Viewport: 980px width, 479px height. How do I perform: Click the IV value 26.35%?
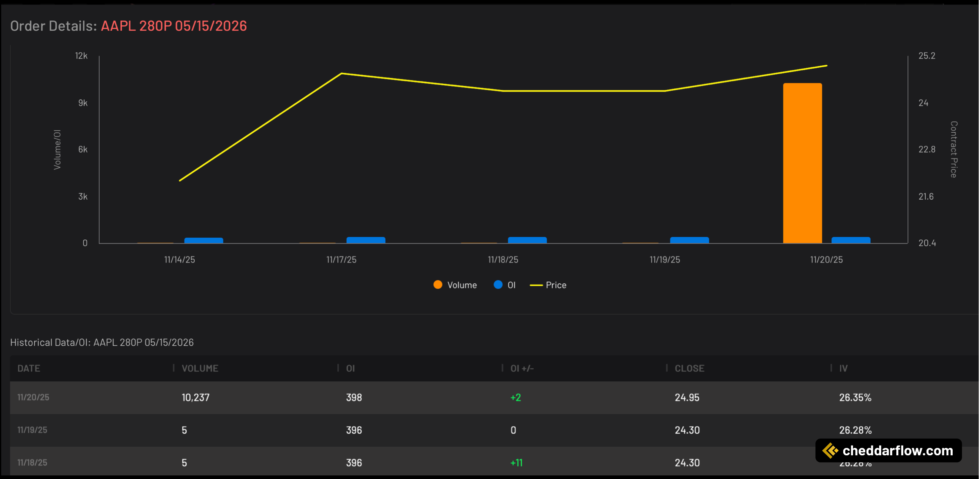(855, 397)
